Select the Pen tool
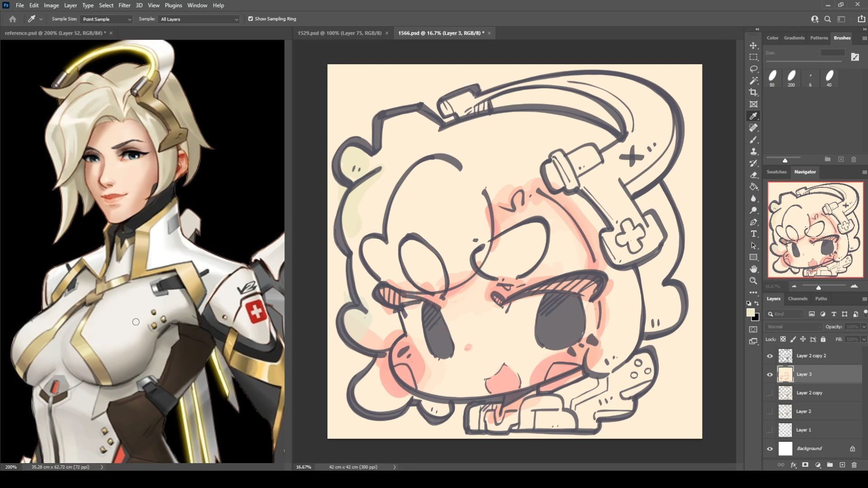Screen dimensions: 868x488 pyautogui.click(x=753, y=222)
